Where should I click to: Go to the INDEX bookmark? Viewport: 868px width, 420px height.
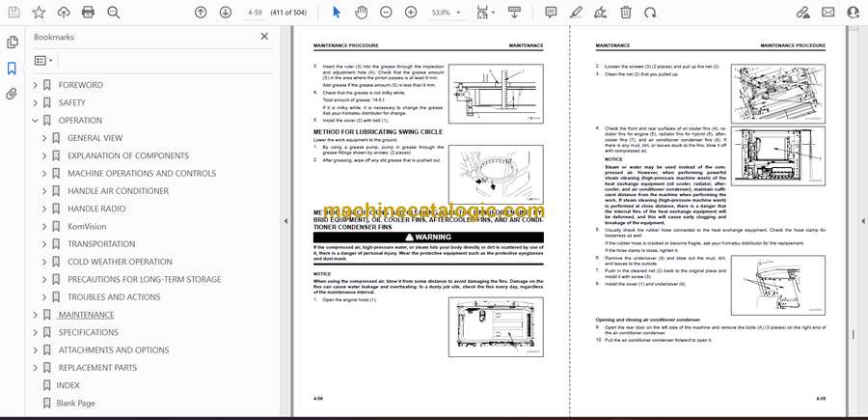click(x=68, y=385)
